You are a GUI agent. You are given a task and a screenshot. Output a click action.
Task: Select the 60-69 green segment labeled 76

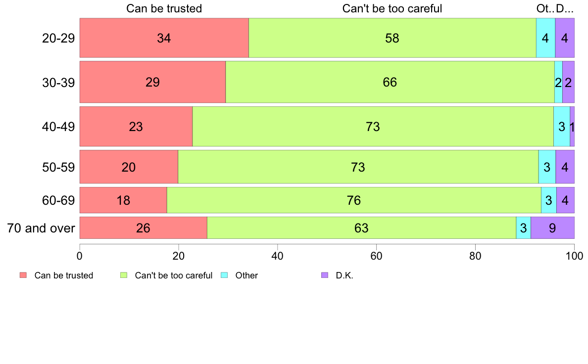354,200
